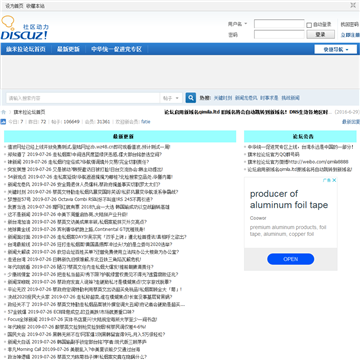Click the OPEN button in the ad
Viewport: 360px width, 360px height.
291,259
